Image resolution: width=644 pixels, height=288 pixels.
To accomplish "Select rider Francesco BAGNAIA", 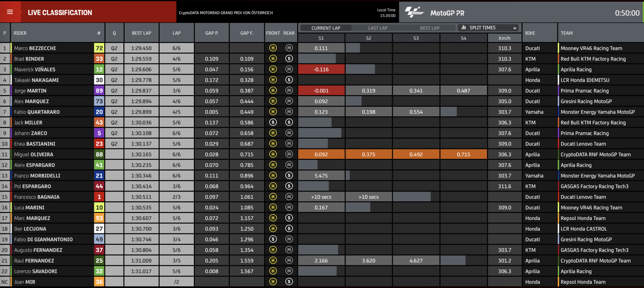I will click(x=37, y=197).
